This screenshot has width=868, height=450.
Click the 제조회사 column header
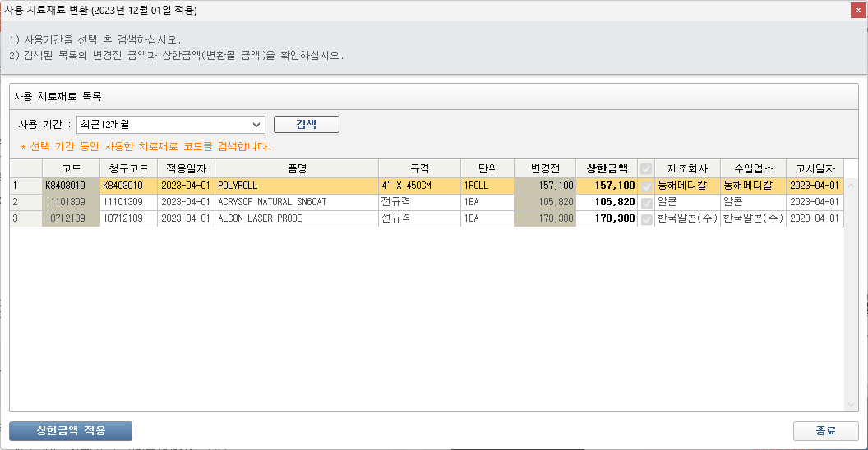click(x=686, y=168)
